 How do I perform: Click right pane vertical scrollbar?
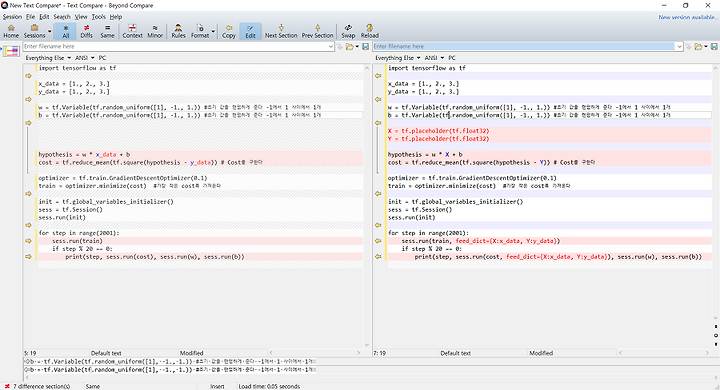pos(716,193)
